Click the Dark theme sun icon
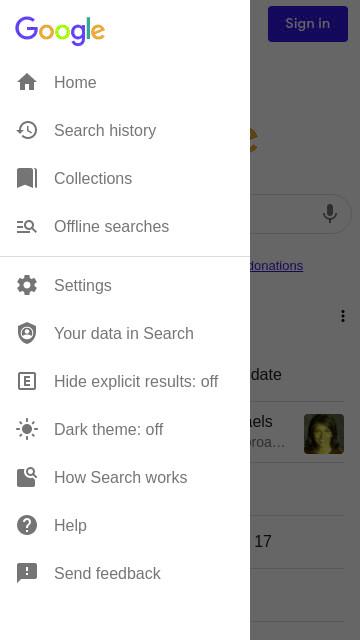The width and height of the screenshot is (360, 640). point(27,429)
